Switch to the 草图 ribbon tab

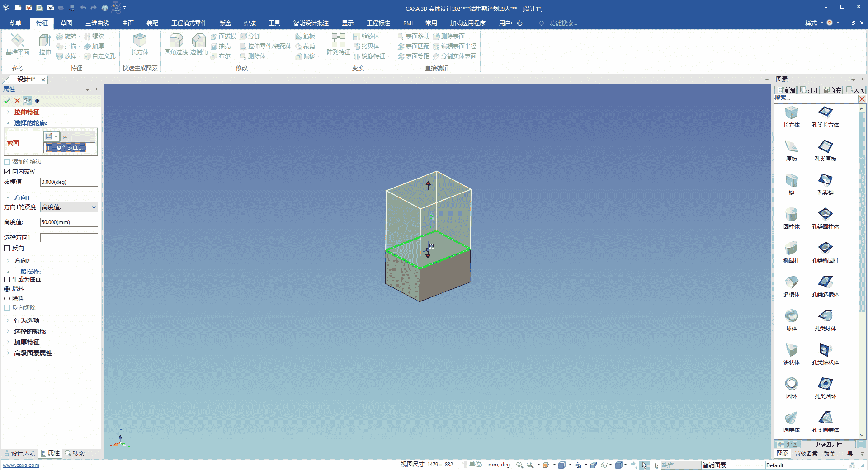point(66,23)
